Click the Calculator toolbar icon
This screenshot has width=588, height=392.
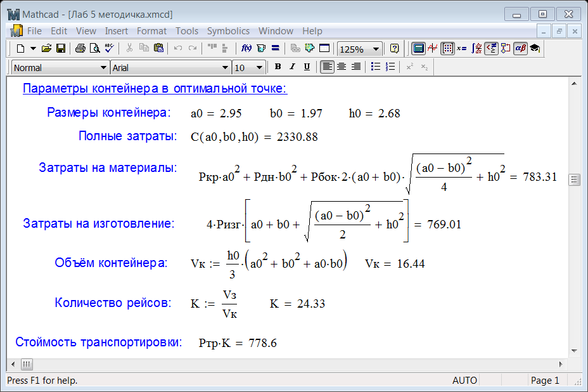tap(418, 48)
